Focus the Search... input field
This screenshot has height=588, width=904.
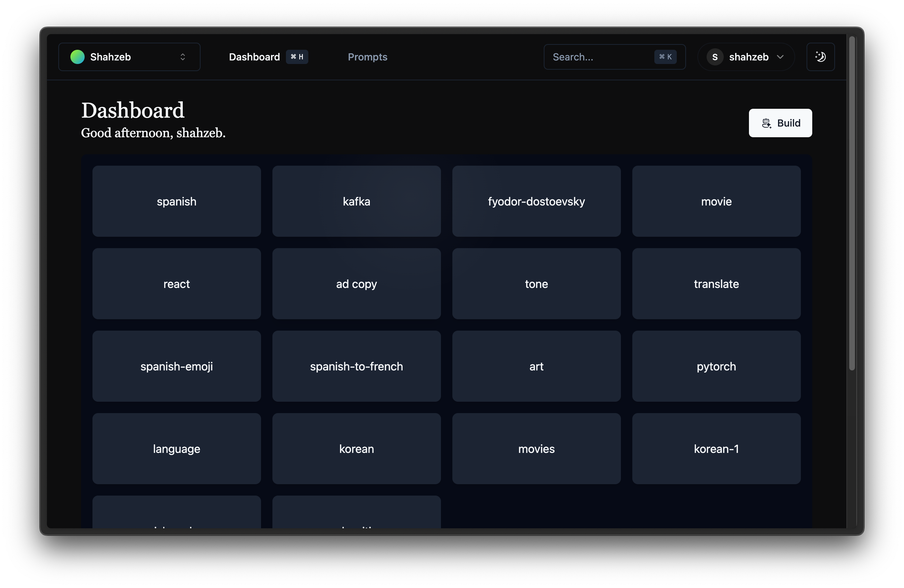click(614, 57)
